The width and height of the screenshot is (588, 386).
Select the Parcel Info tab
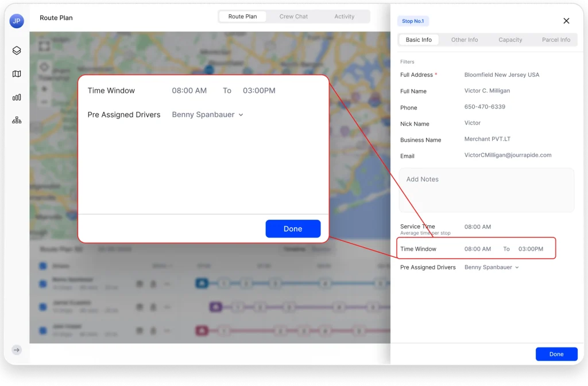point(556,40)
